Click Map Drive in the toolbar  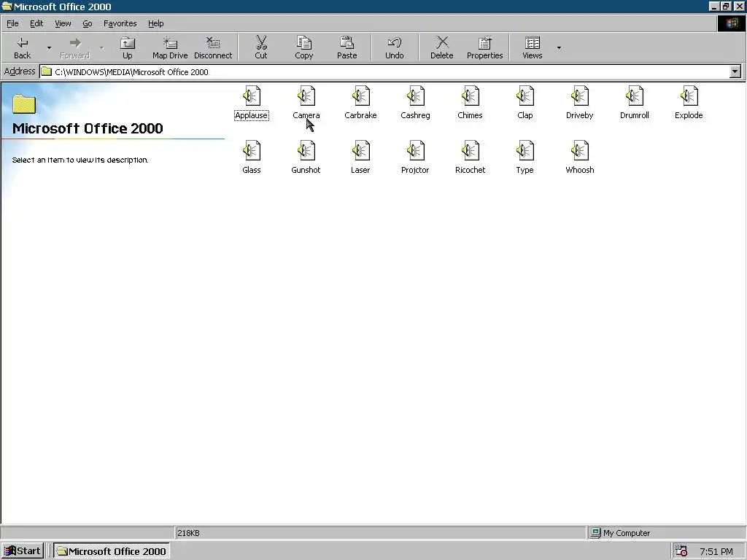coord(170,47)
